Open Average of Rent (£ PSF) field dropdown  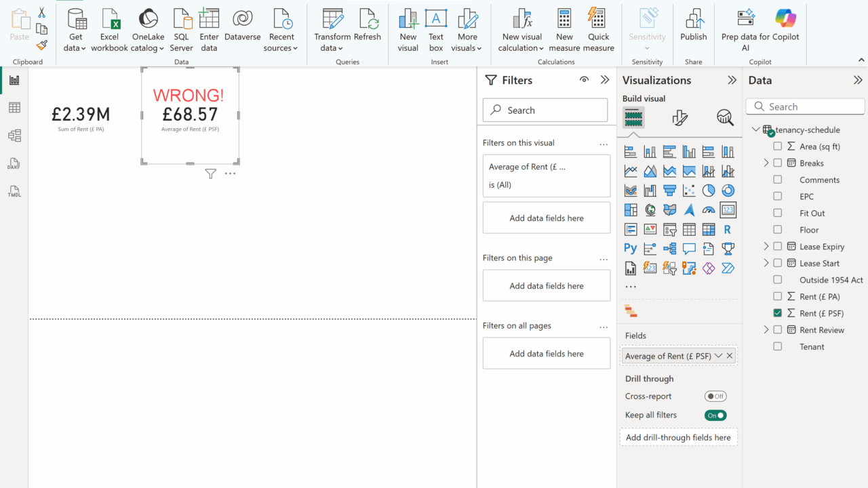pyautogui.click(x=718, y=356)
